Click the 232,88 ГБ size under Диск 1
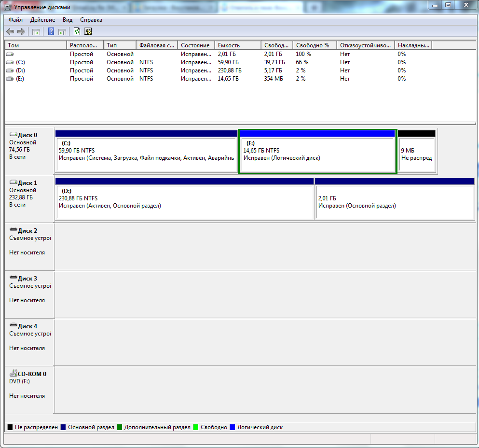Screen dimensions: 479x448 [x=21, y=197]
